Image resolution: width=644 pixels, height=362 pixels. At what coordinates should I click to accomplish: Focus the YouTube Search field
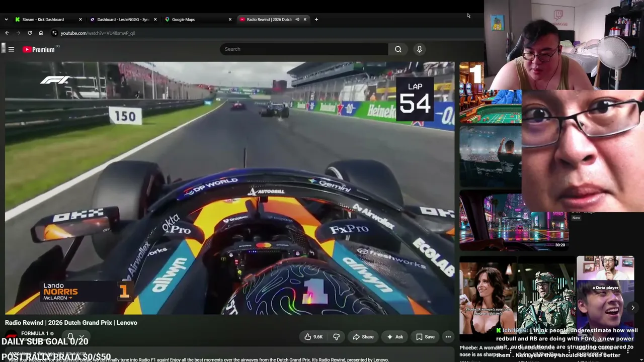304,49
